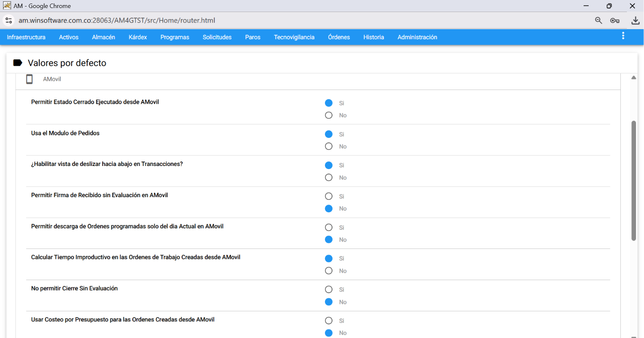Click the Chrome download icon

[x=635, y=21]
